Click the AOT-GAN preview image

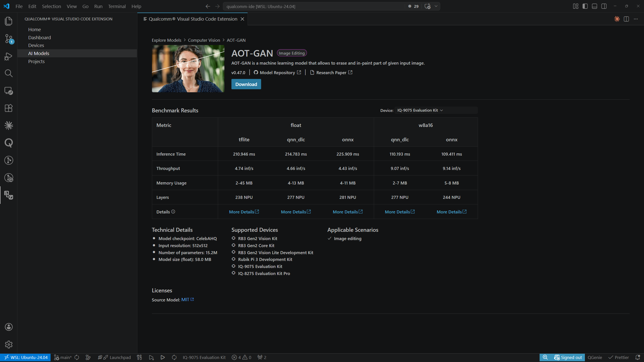tap(188, 69)
